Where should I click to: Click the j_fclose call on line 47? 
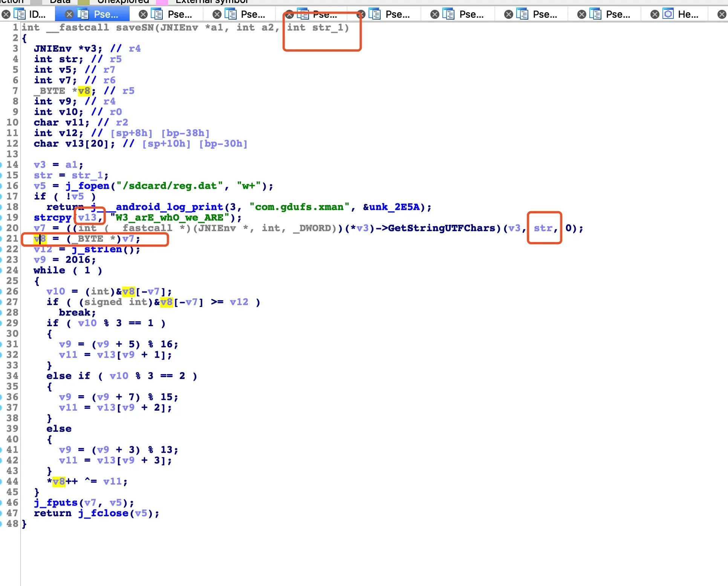(103, 513)
